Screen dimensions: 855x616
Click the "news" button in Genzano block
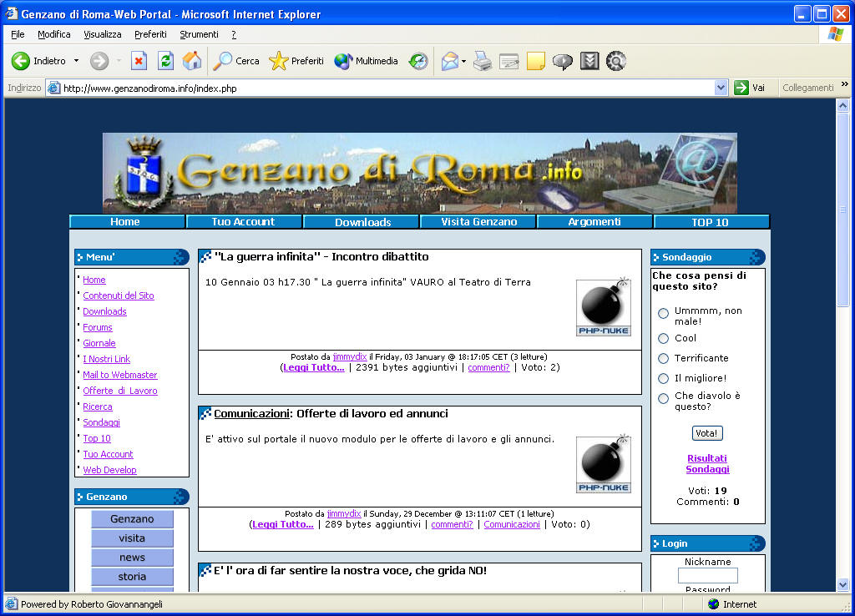coord(132,557)
